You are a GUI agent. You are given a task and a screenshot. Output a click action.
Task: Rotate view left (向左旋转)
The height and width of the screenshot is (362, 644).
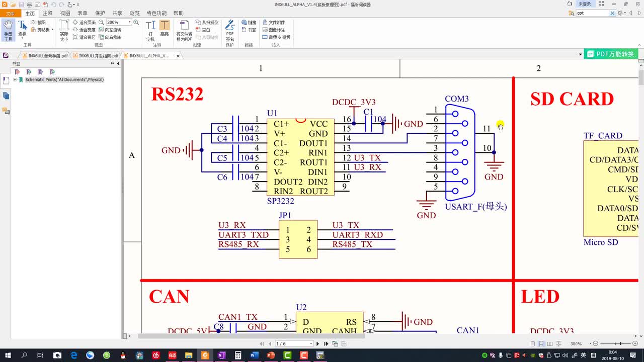click(x=110, y=30)
